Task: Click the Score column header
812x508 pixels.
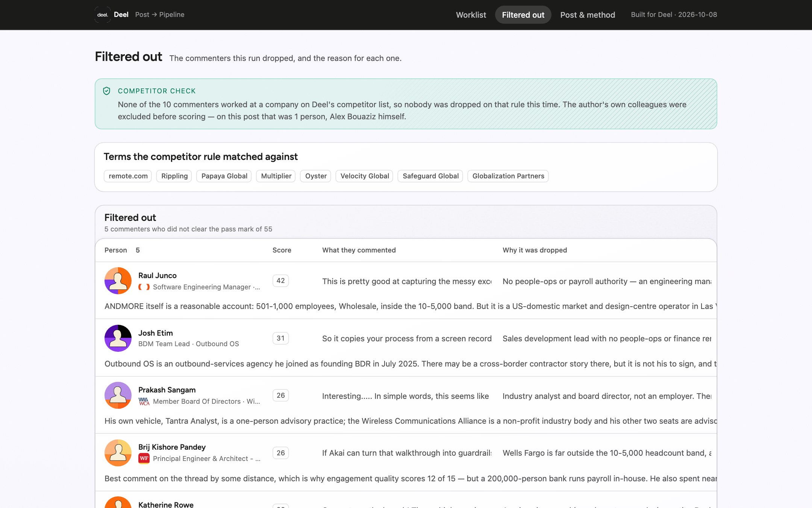Action: pos(282,250)
